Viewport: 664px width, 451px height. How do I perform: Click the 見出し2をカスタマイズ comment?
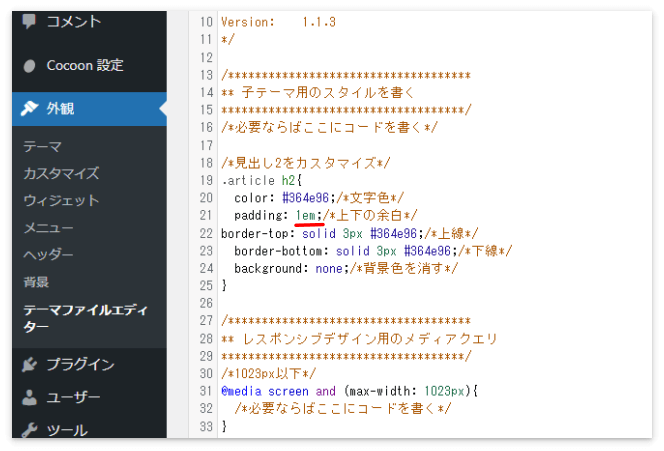coord(305,163)
